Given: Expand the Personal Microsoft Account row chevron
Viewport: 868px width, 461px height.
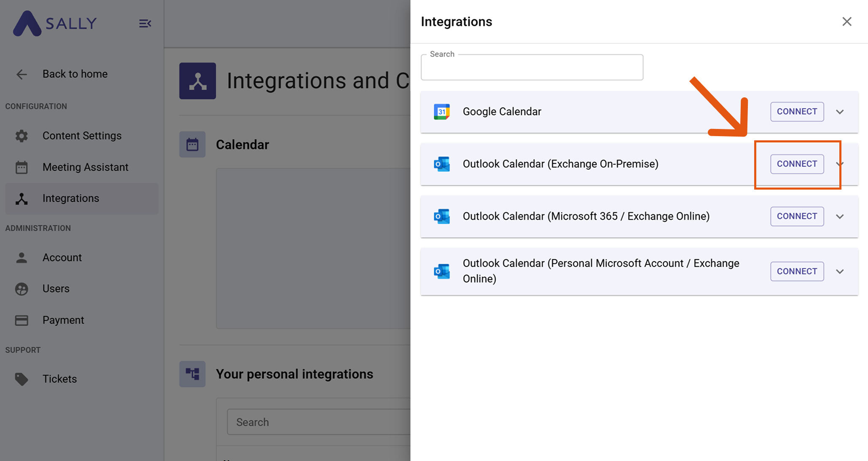Looking at the screenshot, I should point(840,271).
